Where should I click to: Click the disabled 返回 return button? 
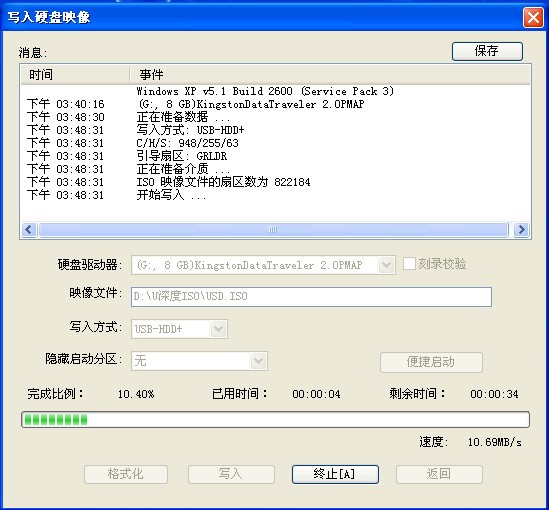coord(439,474)
